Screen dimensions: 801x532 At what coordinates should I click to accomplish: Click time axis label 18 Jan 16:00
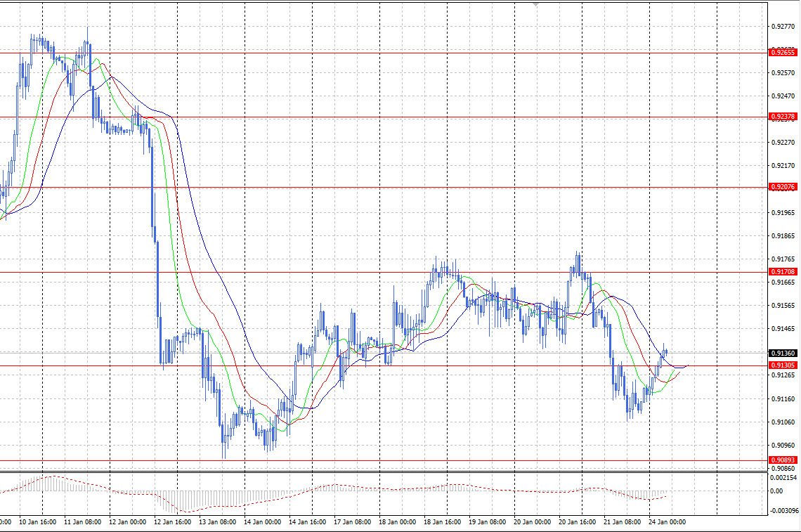(442, 522)
